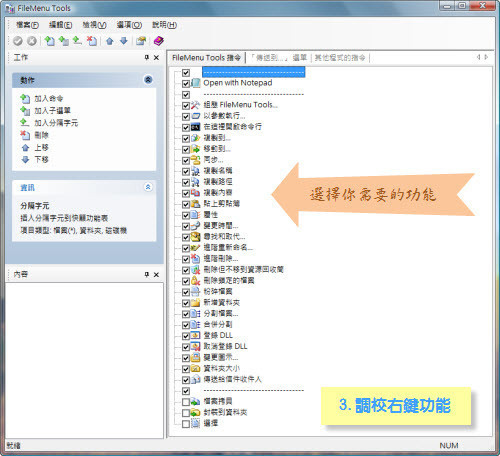Click the 組態 FileMenu Tools wrench icon
This screenshot has height=456, width=500.
point(196,105)
